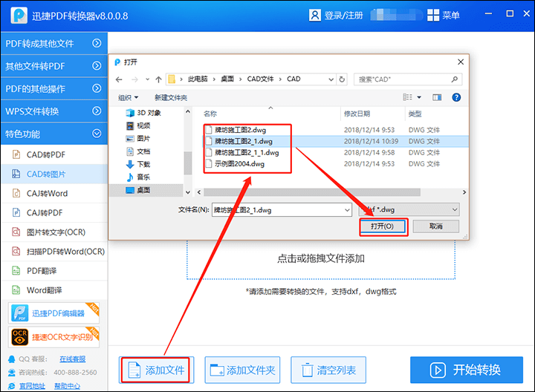
Task: Click the 取消 button in dialog
Action: (435, 226)
